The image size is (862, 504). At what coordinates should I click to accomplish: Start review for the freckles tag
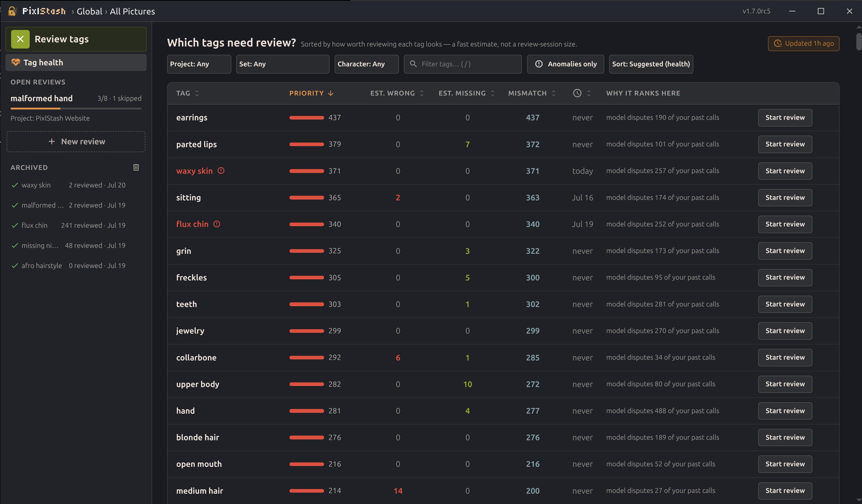pyautogui.click(x=785, y=277)
